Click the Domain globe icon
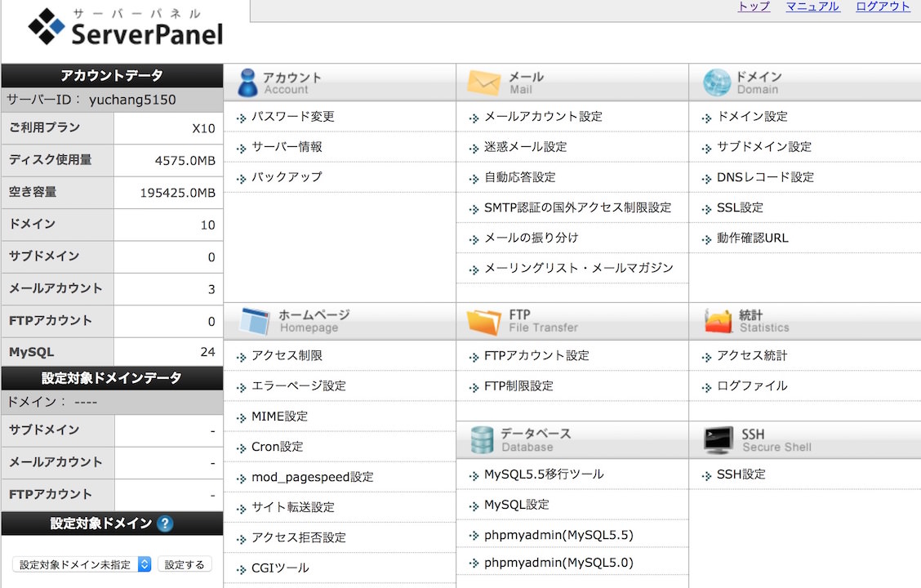 pyautogui.click(x=717, y=81)
